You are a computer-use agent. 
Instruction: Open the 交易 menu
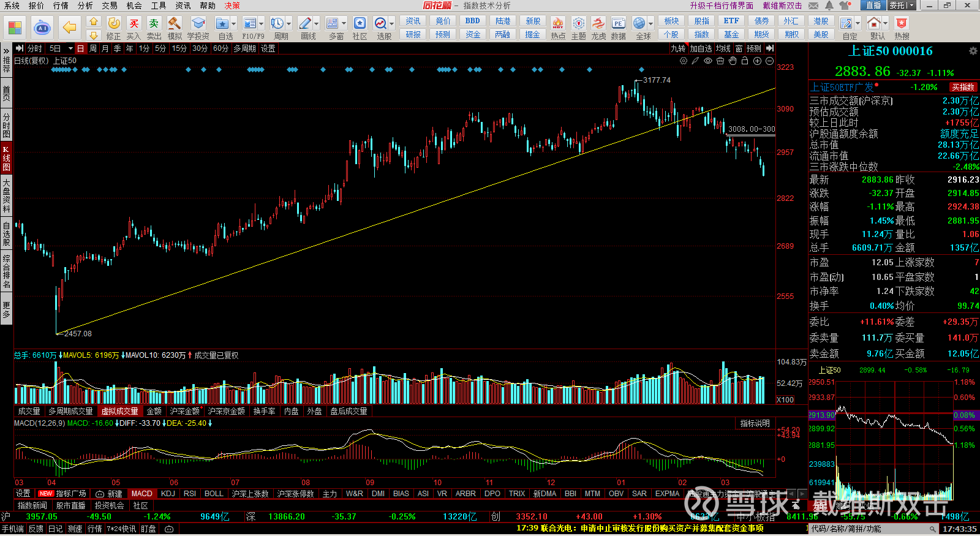click(110, 6)
